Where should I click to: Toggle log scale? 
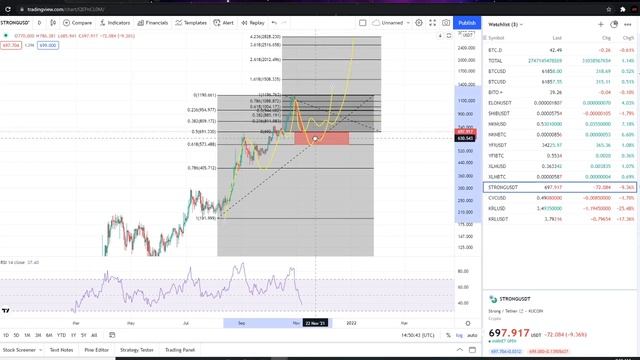[459, 335]
